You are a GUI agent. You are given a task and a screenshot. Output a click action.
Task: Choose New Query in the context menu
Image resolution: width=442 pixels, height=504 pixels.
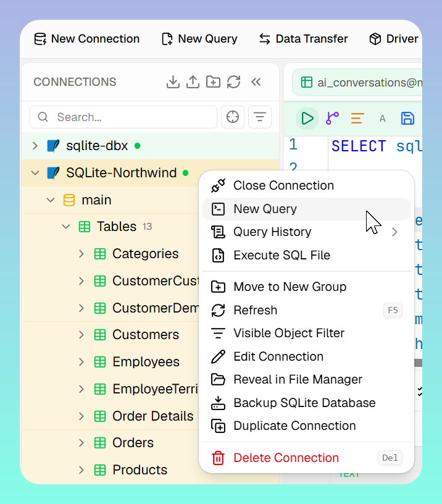pyautogui.click(x=306, y=209)
